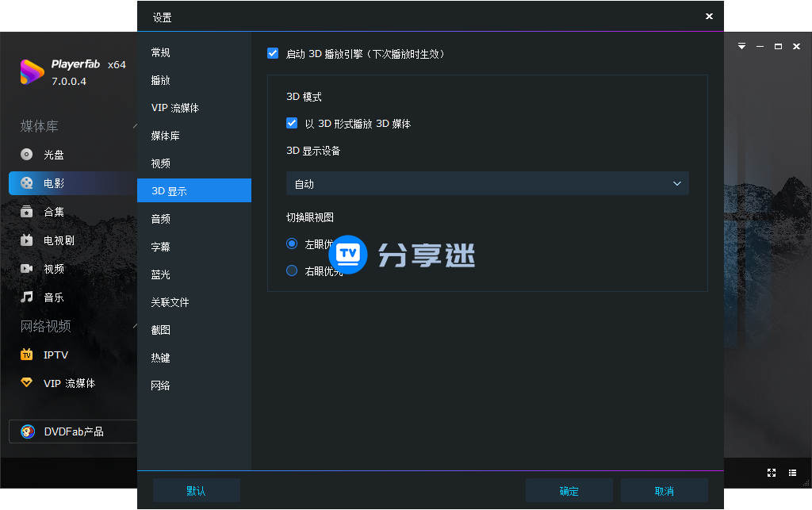The height and width of the screenshot is (510, 812).
Task: Open the 3D 显示设备 dropdown showing 自动
Action: [x=486, y=182]
